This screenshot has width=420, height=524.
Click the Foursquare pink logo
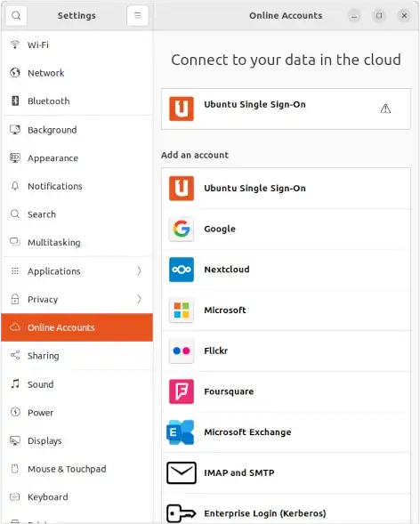coord(182,391)
